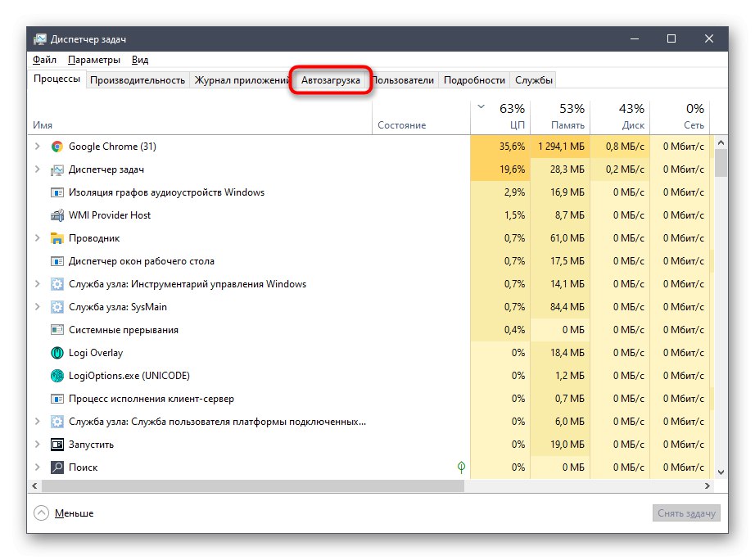Image resolution: width=755 pixels, height=560 pixels.
Task: Click the Проводник folder icon
Action: click(57, 238)
